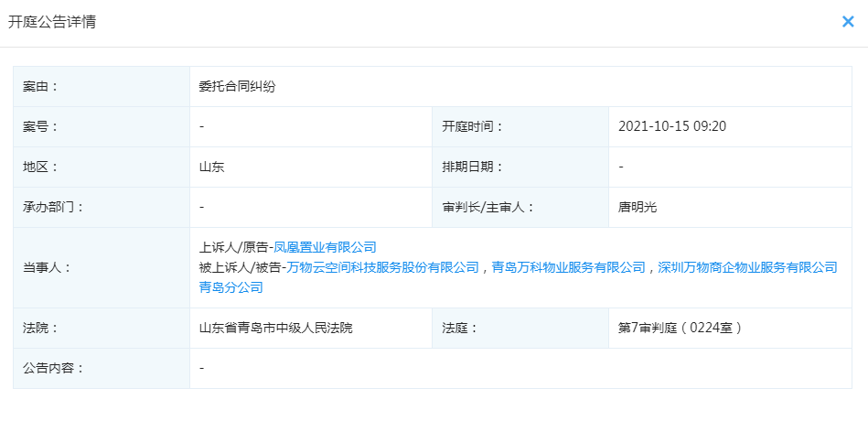Open the 凤凰置业有限公司 company link

point(325,247)
